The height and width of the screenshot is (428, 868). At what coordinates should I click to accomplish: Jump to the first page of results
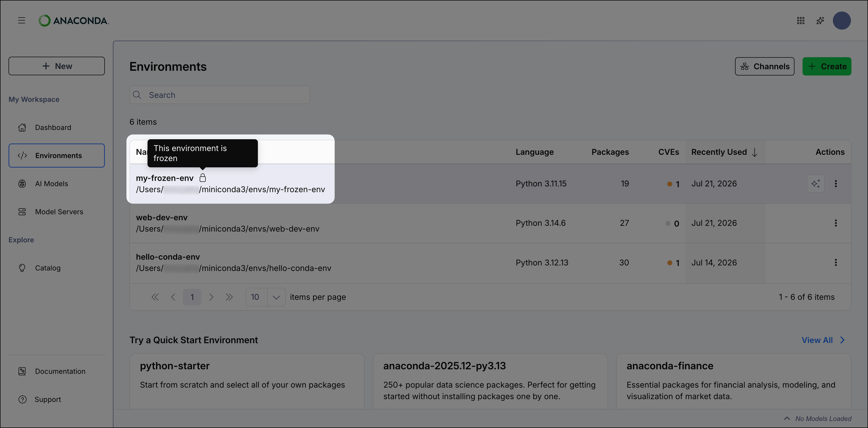155,297
